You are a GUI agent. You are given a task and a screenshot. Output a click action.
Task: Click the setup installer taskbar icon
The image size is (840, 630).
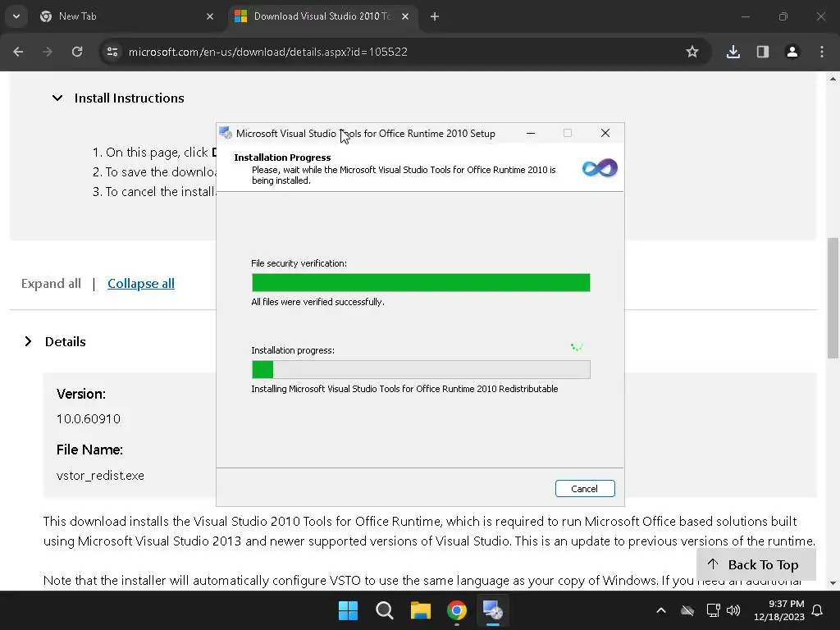pos(493,610)
